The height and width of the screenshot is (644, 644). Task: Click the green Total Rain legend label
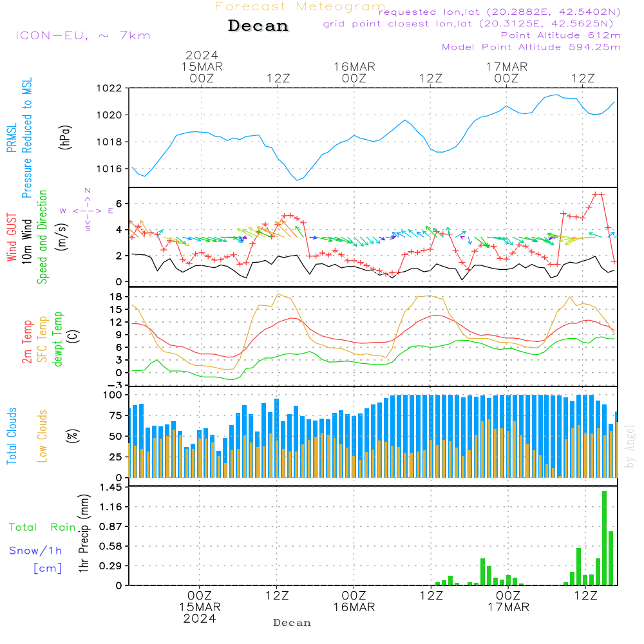coord(42,527)
